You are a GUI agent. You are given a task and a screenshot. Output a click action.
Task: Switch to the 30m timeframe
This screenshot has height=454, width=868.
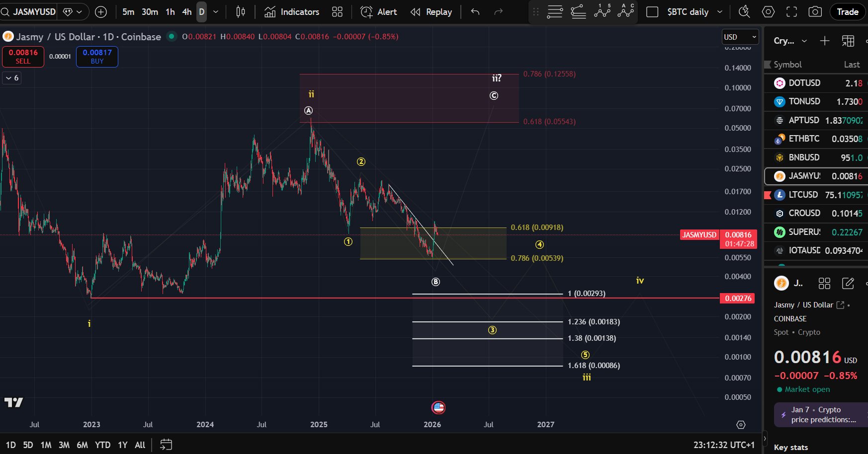point(150,12)
